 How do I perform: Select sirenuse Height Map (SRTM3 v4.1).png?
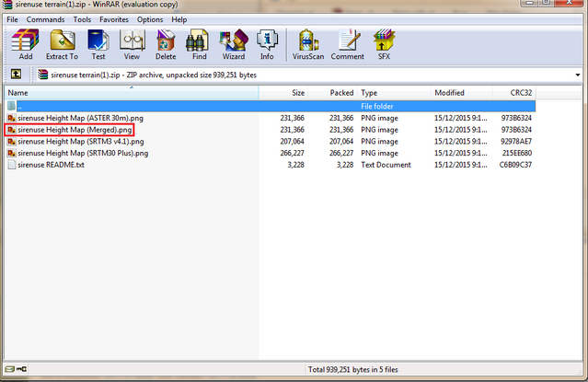[81, 142]
